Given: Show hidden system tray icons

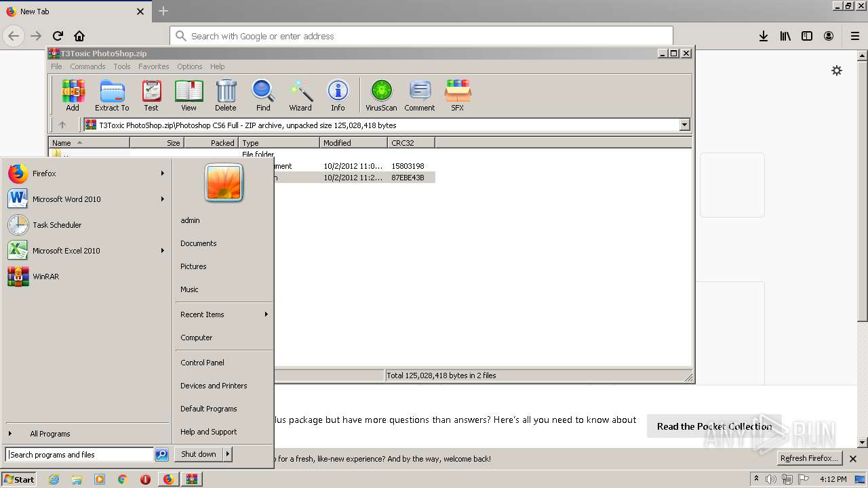Looking at the screenshot, I should 756,479.
